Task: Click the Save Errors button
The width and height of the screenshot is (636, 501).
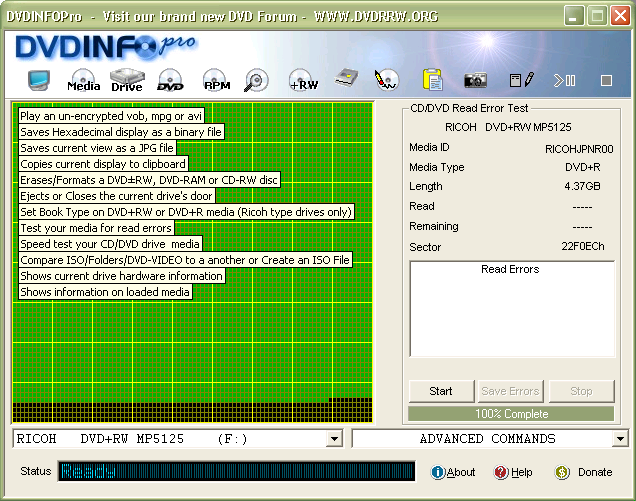Action: (510, 391)
